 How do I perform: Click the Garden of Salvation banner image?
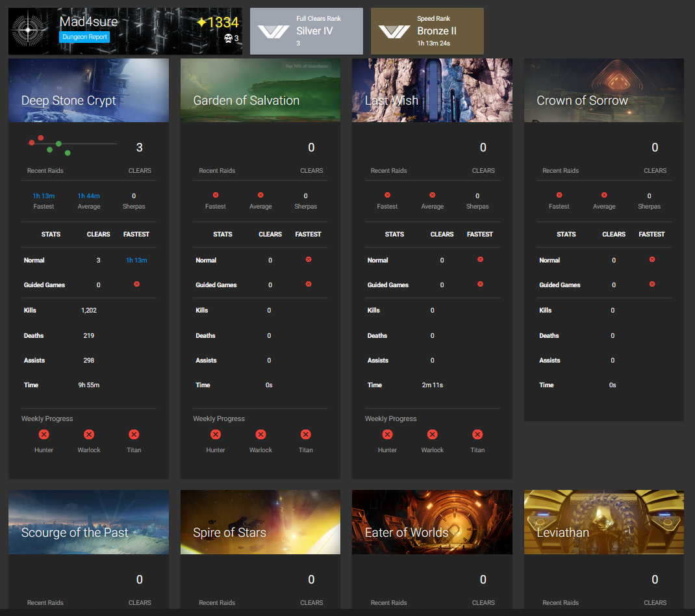(x=260, y=90)
